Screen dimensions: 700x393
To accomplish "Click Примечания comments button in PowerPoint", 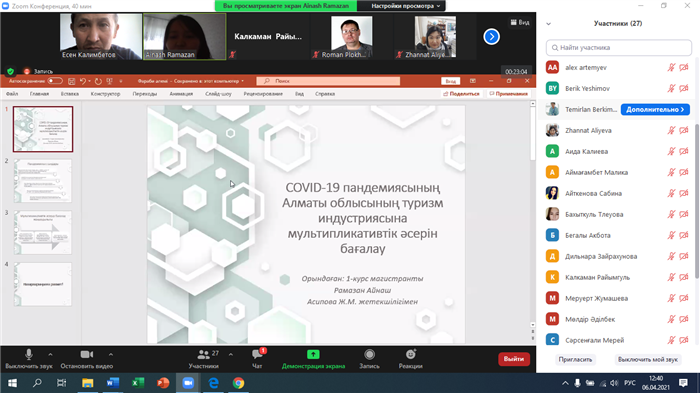I will coord(508,94).
